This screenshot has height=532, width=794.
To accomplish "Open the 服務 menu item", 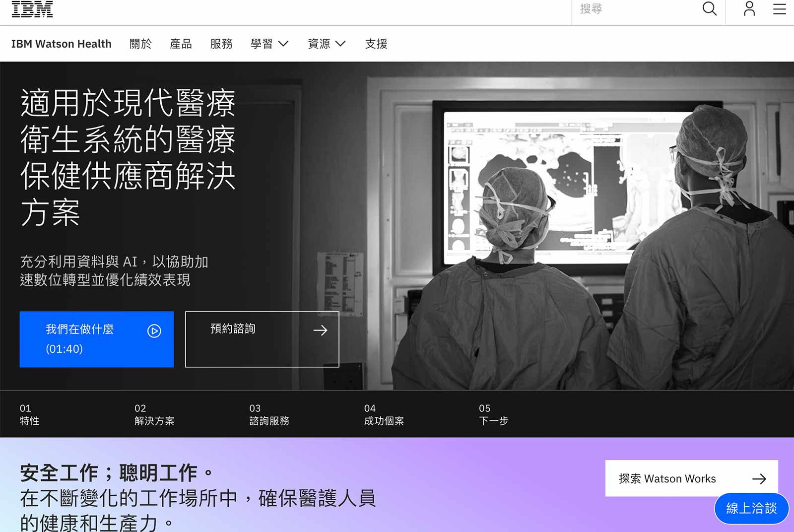I will pos(221,44).
